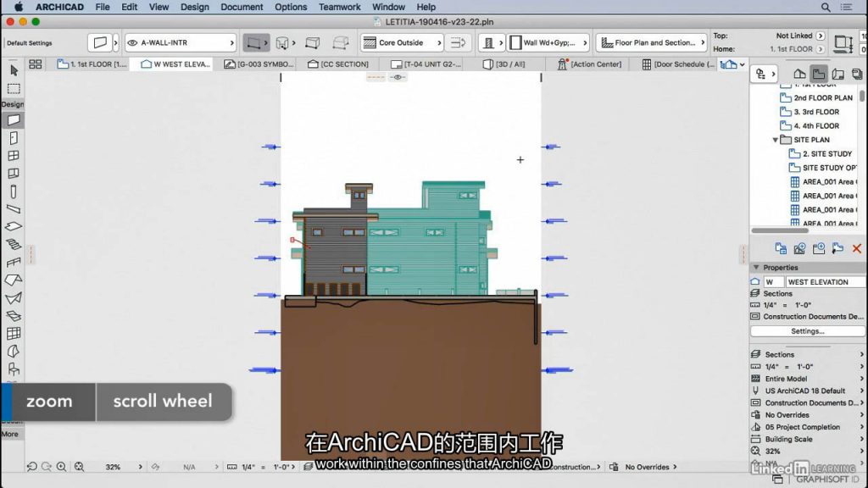
Task: Open the Building Scale dimension option
Action: coord(809,440)
